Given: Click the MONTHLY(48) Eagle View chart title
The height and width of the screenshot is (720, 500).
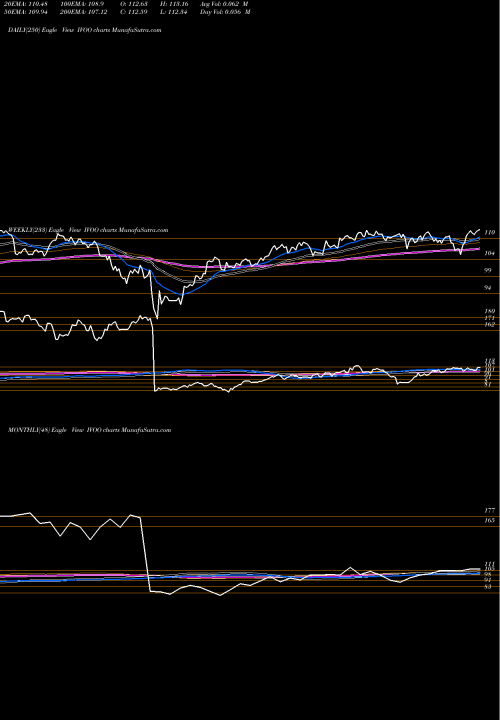Looking at the screenshot, I should 90,430.
